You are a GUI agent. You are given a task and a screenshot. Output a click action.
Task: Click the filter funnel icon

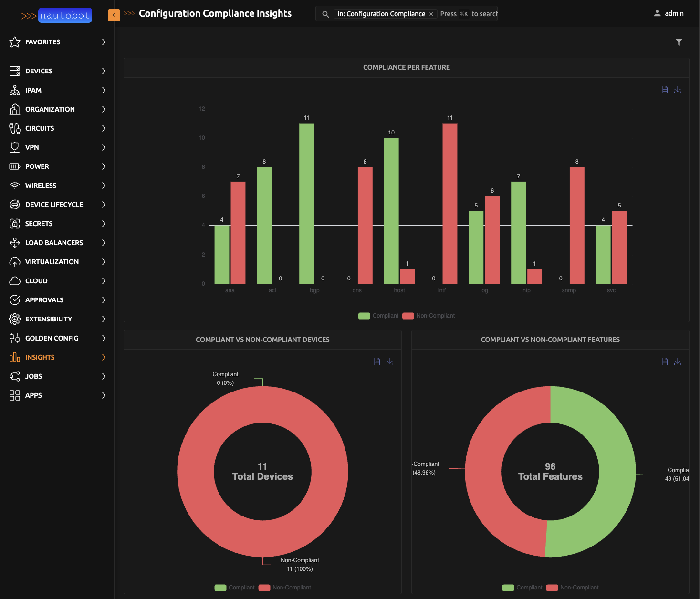pyautogui.click(x=679, y=42)
